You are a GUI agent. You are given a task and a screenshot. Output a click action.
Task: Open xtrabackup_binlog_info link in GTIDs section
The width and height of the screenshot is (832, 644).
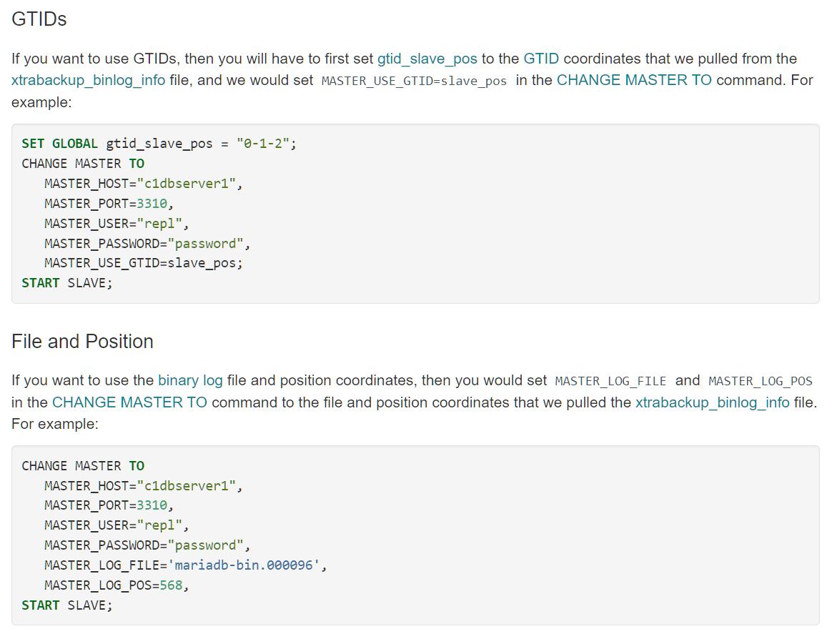click(88, 81)
